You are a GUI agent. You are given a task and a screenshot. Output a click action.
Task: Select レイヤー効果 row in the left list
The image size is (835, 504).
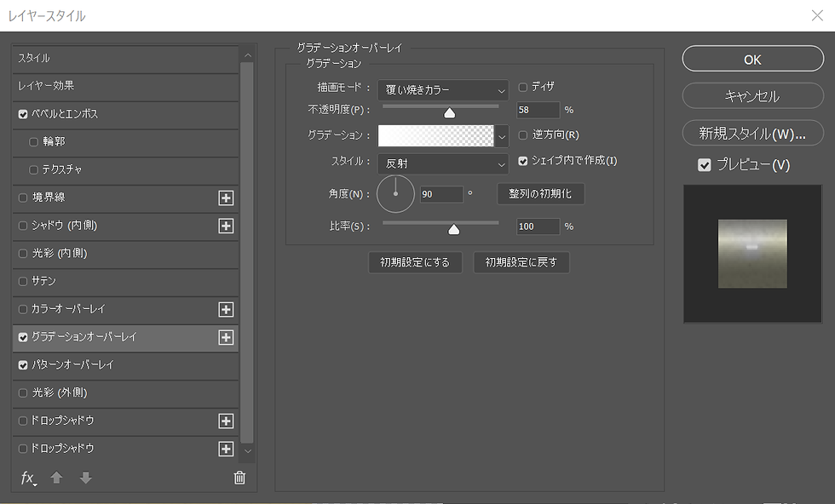tap(125, 86)
